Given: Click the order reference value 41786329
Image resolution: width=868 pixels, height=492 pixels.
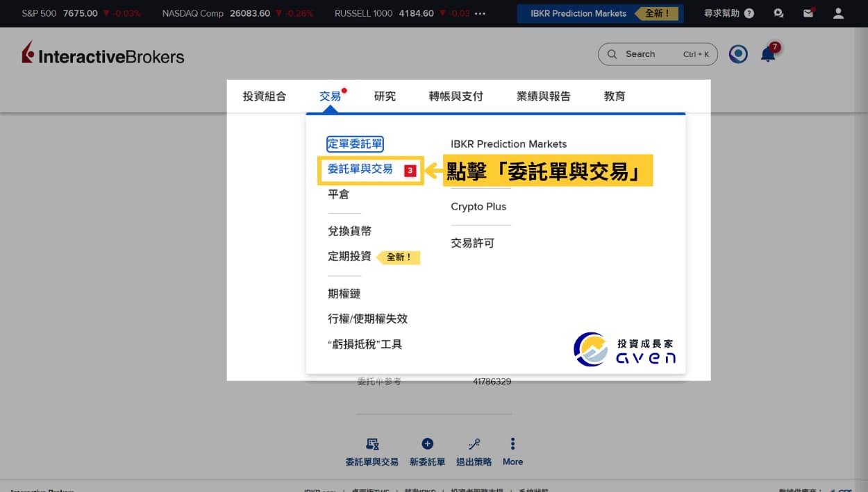Looking at the screenshot, I should point(492,382).
